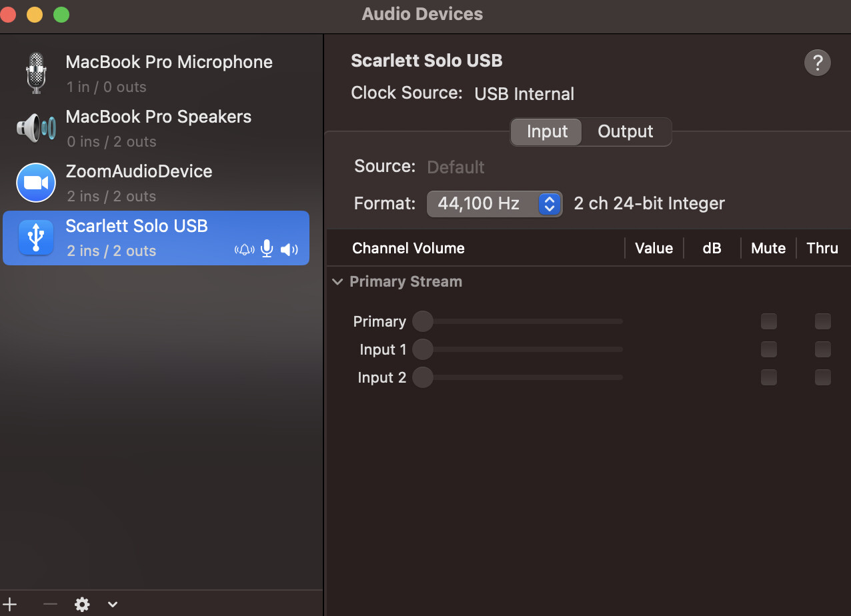The width and height of the screenshot is (851, 616).
Task: Click the Value column header
Action: click(654, 248)
